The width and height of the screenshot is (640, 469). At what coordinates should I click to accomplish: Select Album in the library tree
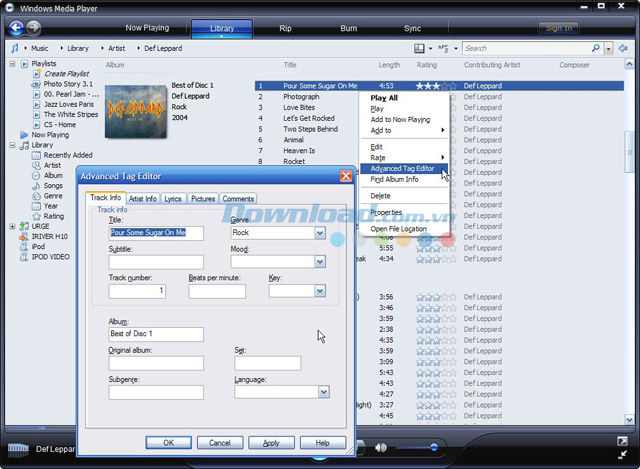click(x=53, y=176)
